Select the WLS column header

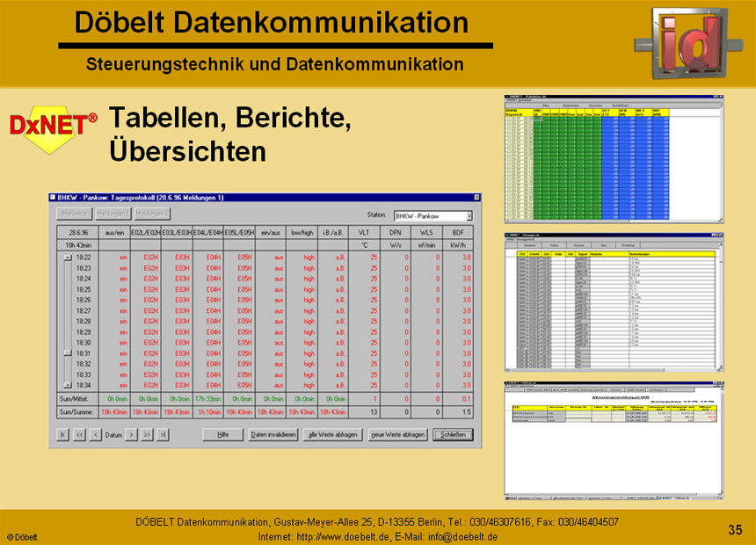[426, 232]
